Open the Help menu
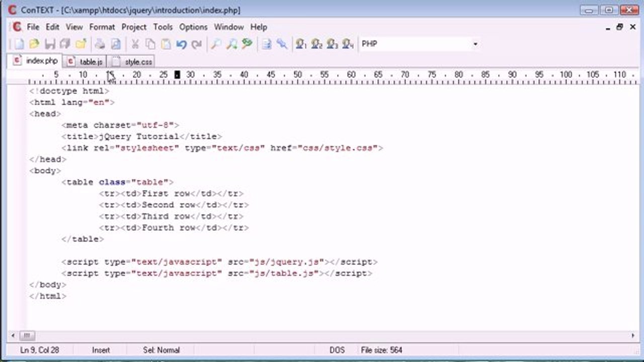Screen dimensions: 644x362 coord(259,27)
